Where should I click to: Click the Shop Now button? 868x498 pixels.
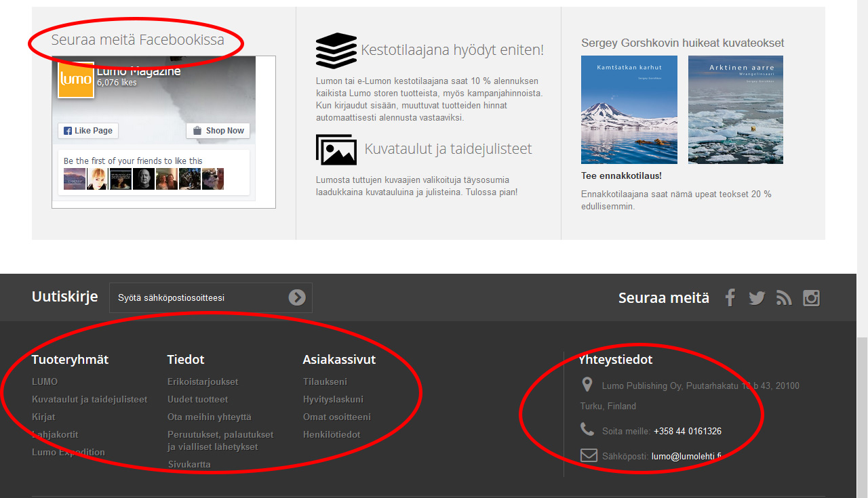tap(218, 131)
